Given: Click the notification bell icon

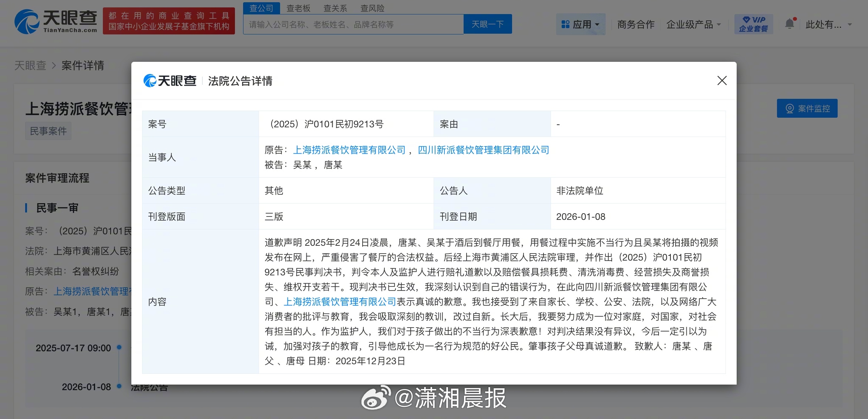Looking at the screenshot, I should (790, 23).
